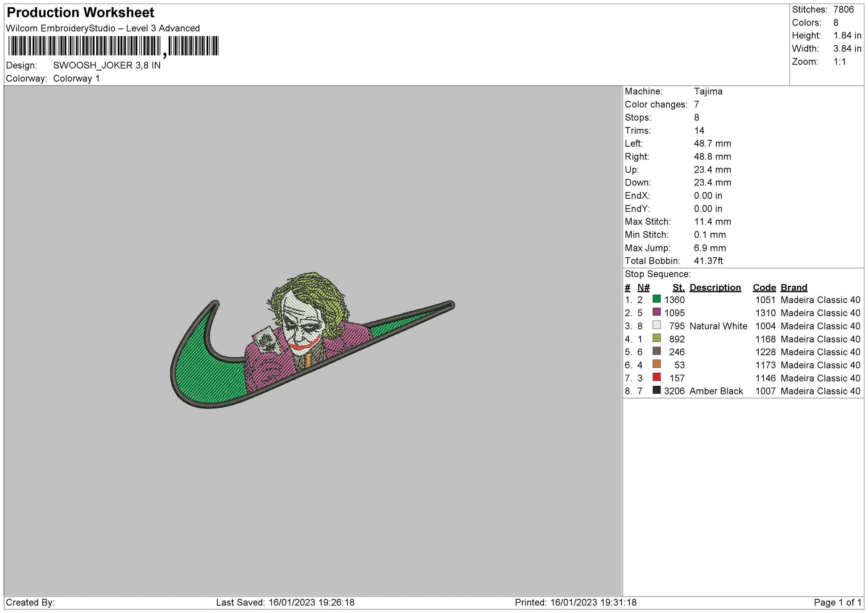Image resolution: width=868 pixels, height=613 pixels.
Task: Click the Page 1 of 1 footer text
Action: [837, 602]
